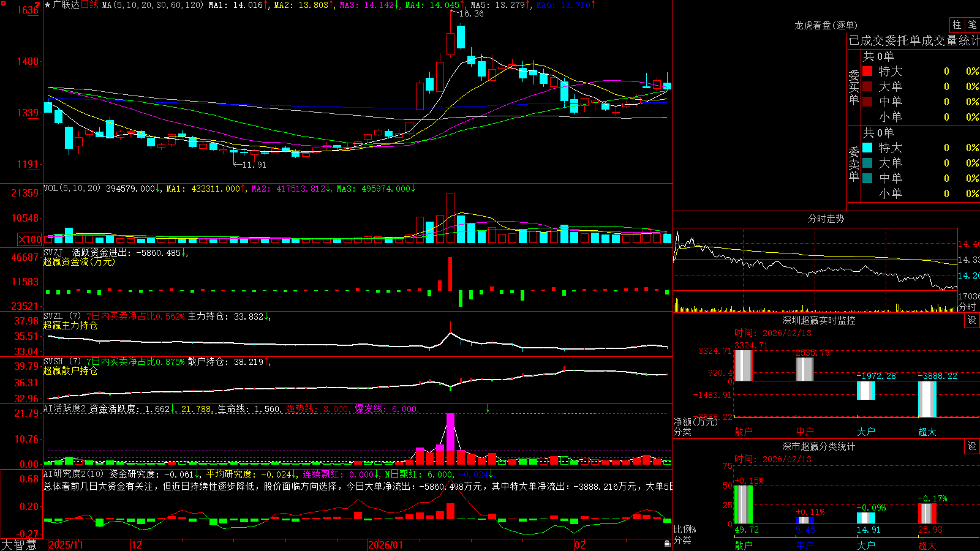The width and height of the screenshot is (980, 551).
Task: Click the 龙虎看盘(逐单) panel title
Action: click(x=826, y=25)
